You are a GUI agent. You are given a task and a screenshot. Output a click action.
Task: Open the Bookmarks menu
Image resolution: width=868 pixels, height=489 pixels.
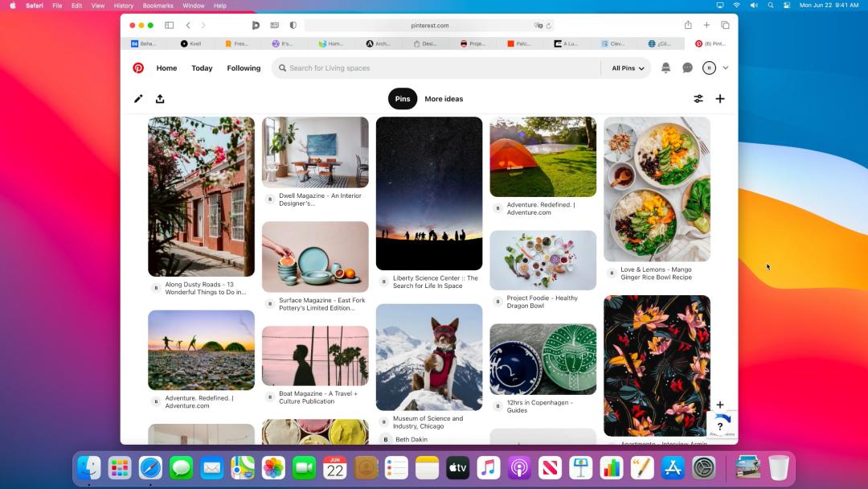158,6
